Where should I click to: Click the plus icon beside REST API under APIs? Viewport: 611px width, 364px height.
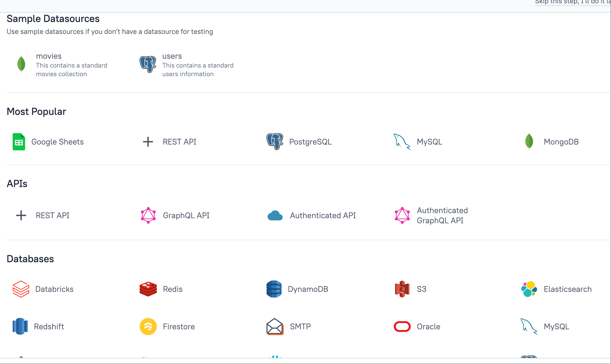21,215
